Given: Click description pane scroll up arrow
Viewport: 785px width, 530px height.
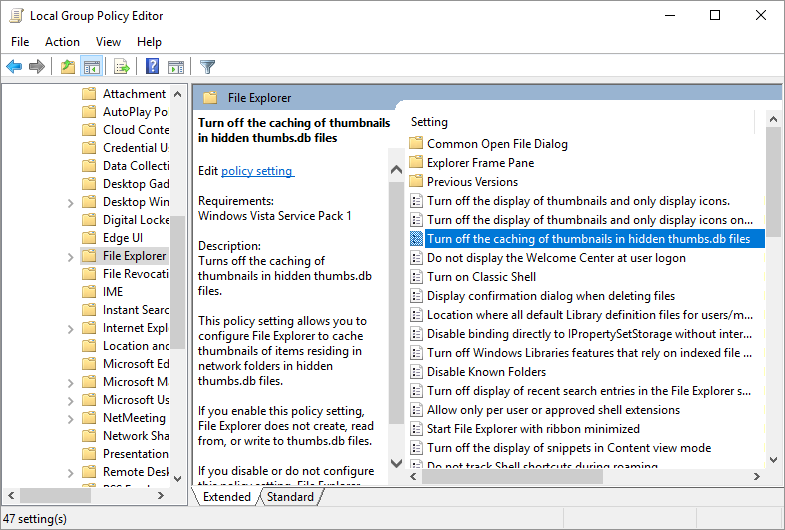Looking at the screenshot, I should (396, 170).
